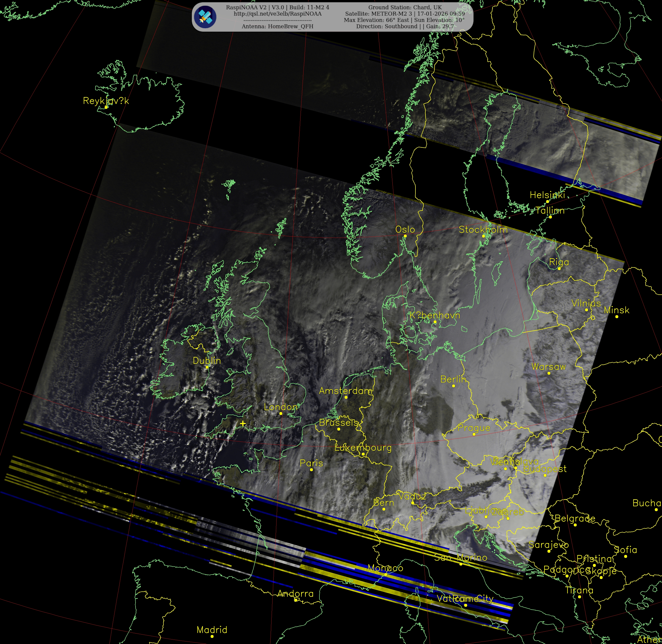The width and height of the screenshot is (662, 644).
Task: Click the Paris city label
Action: pyautogui.click(x=311, y=463)
